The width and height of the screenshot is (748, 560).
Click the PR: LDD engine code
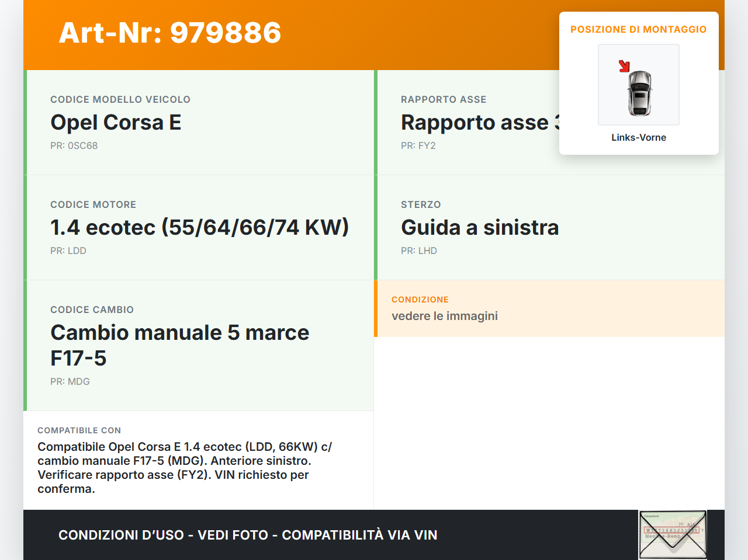pyautogui.click(x=68, y=251)
